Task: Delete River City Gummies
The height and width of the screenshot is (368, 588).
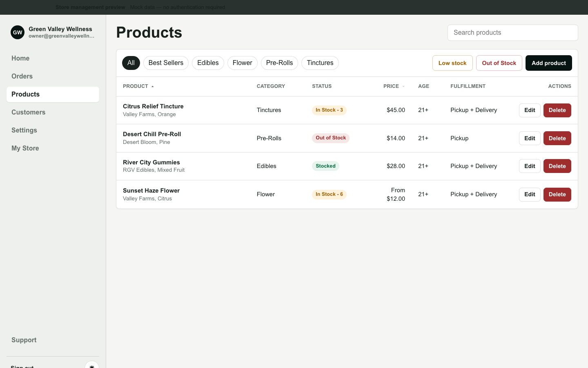Action: (x=557, y=166)
